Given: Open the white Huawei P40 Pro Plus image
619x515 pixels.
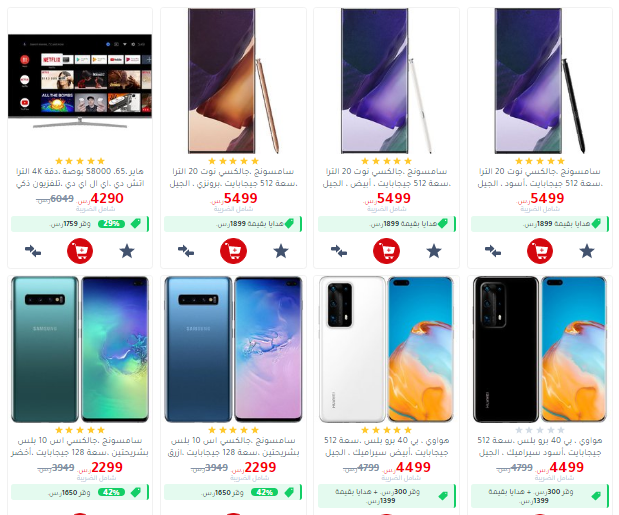Looking at the screenshot, I should [386, 349].
